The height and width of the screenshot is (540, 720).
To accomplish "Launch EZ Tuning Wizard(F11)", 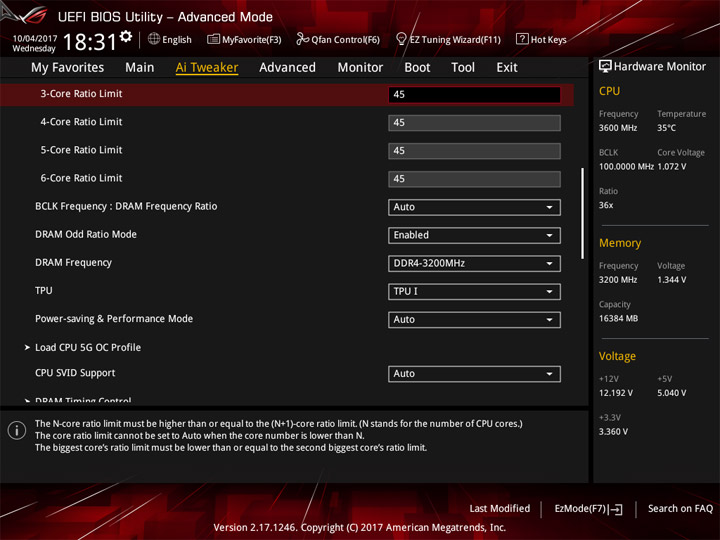I will [448, 39].
